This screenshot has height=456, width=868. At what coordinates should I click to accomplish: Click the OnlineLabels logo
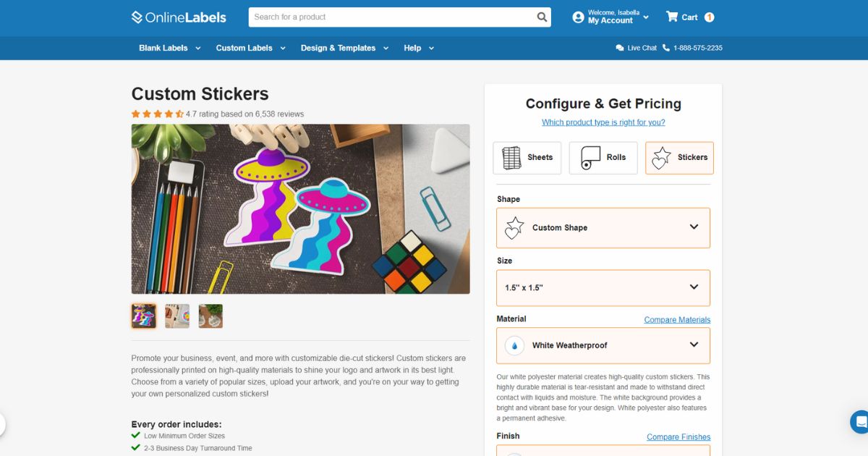179,17
